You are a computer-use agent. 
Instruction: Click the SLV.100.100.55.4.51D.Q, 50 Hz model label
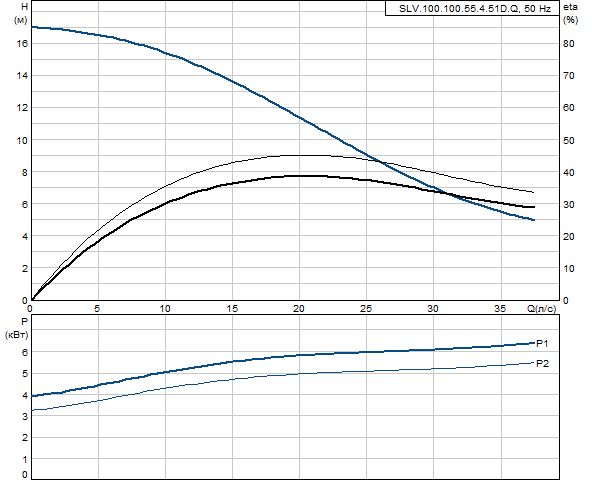[475, 9]
